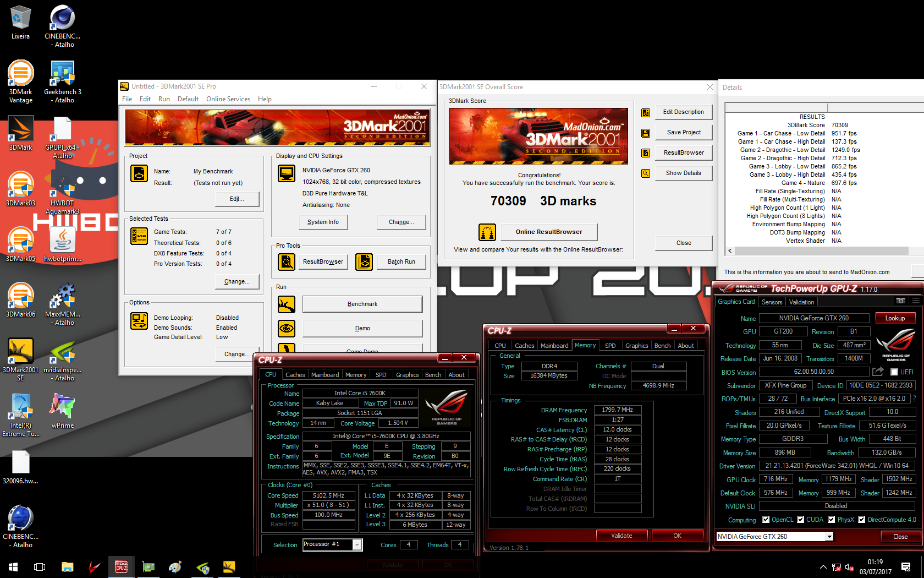Click the Bus Interface question mark in GPU-Z

pos(915,399)
